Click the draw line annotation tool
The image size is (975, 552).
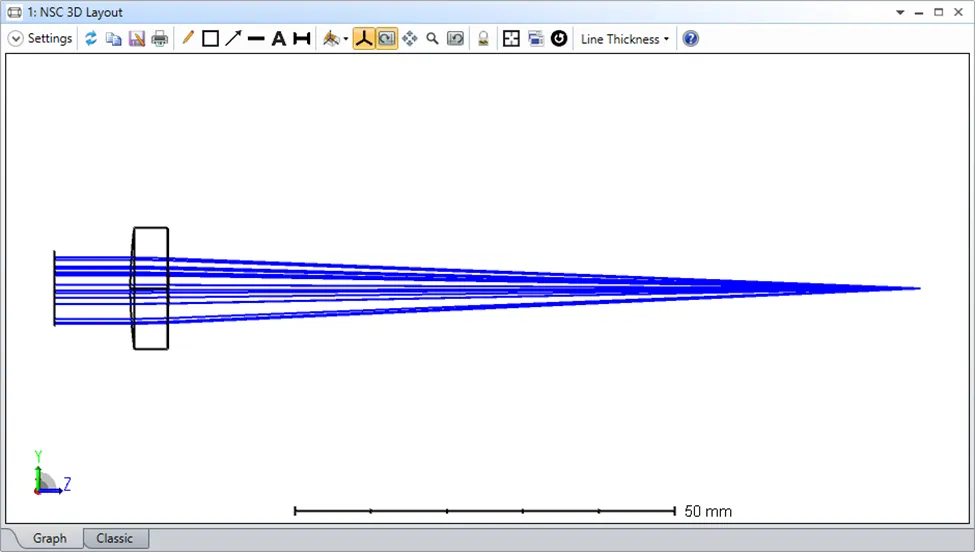[x=256, y=39]
